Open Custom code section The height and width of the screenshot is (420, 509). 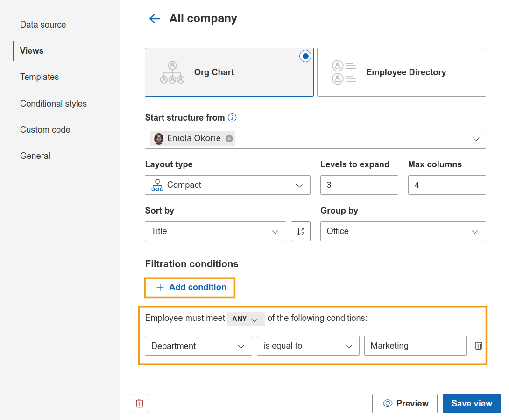45,129
